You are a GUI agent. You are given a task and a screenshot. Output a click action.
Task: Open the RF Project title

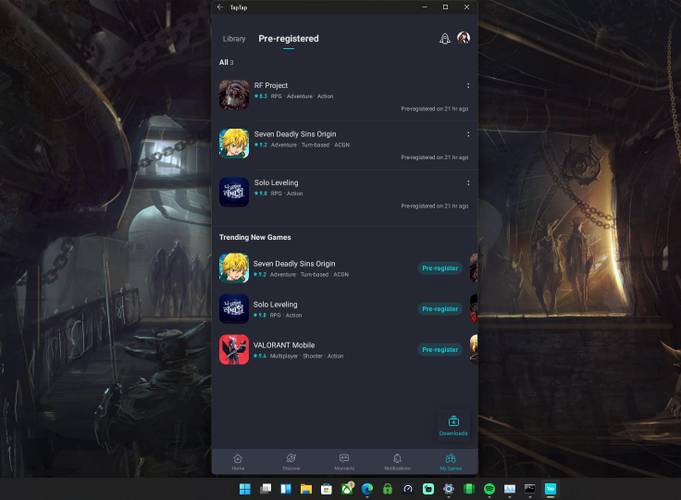point(271,86)
